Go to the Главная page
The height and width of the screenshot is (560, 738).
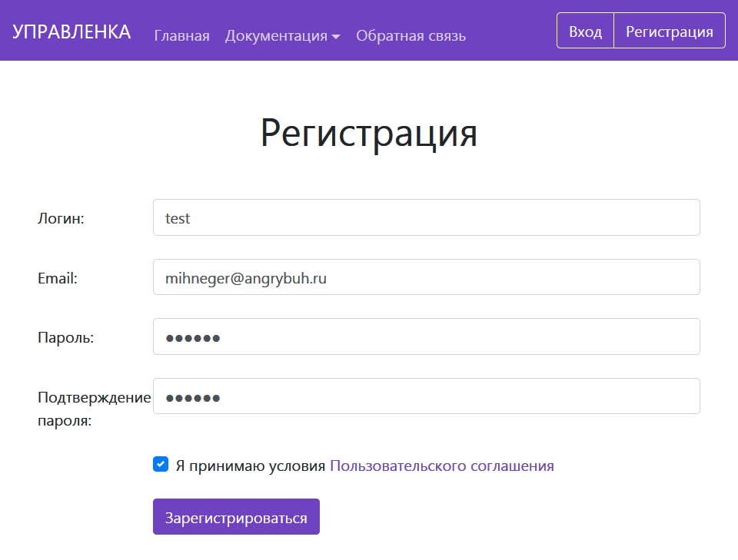181,35
